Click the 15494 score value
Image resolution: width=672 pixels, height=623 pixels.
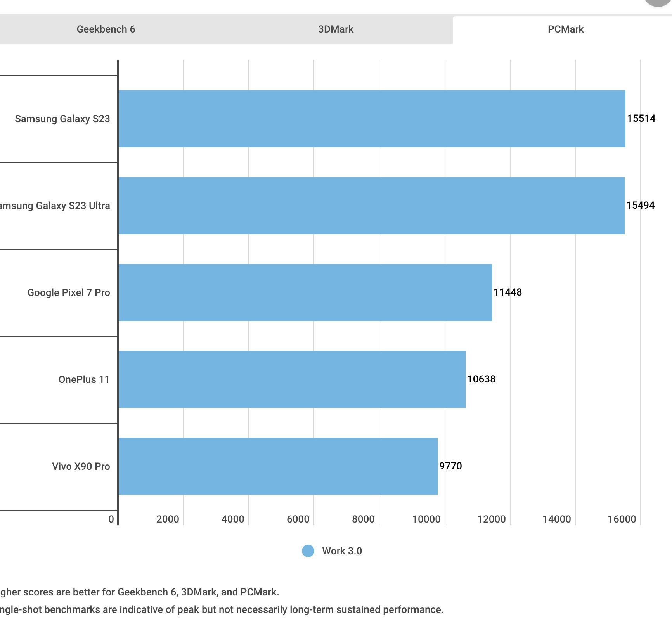641,205
